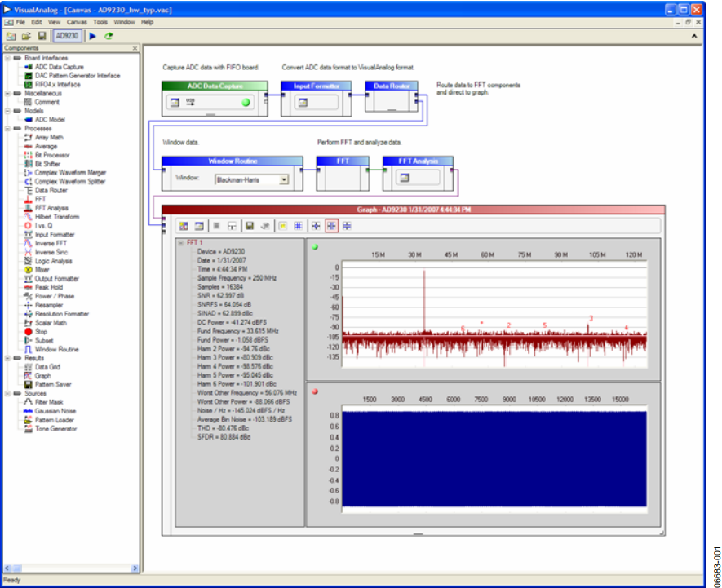
Task: Open the Canvas menu
Action: coord(77,22)
